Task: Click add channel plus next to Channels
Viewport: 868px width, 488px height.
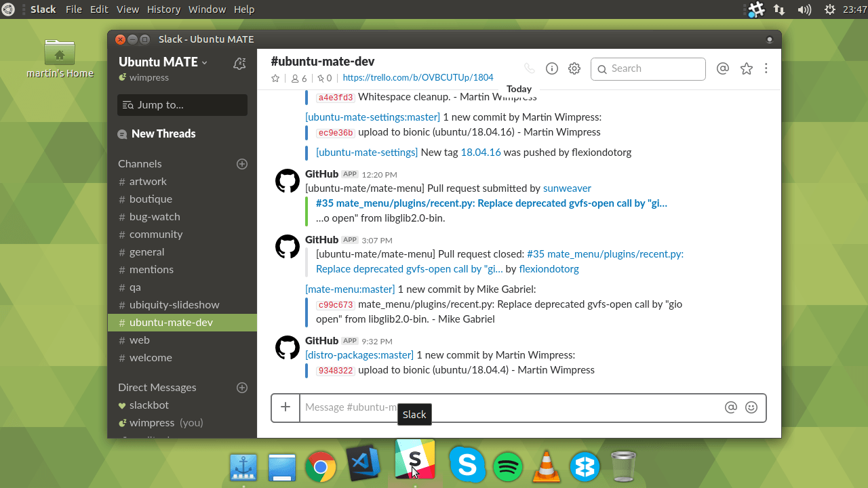Action: click(242, 164)
